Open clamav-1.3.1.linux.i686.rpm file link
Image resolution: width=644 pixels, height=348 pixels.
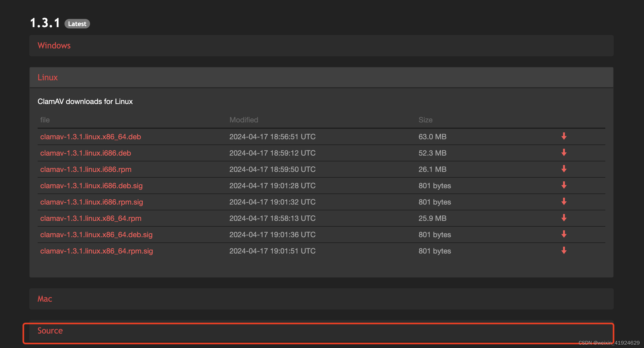86,169
